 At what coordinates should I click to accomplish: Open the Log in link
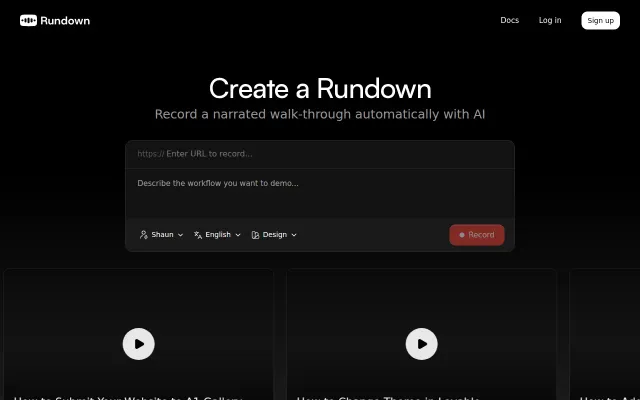point(550,20)
